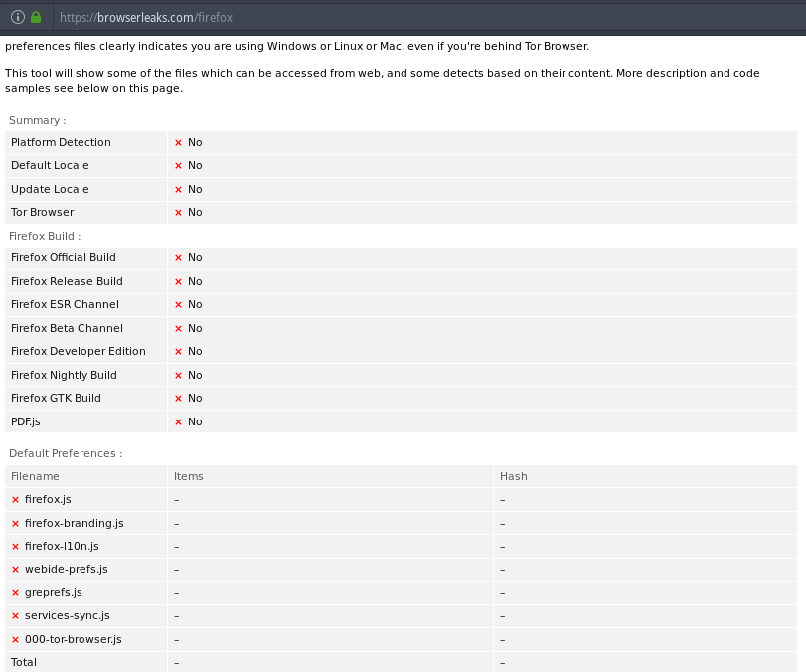Click the green secure padlock icon
Image resolution: width=806 pixels, height=672 pixels.
pos(36,17)
